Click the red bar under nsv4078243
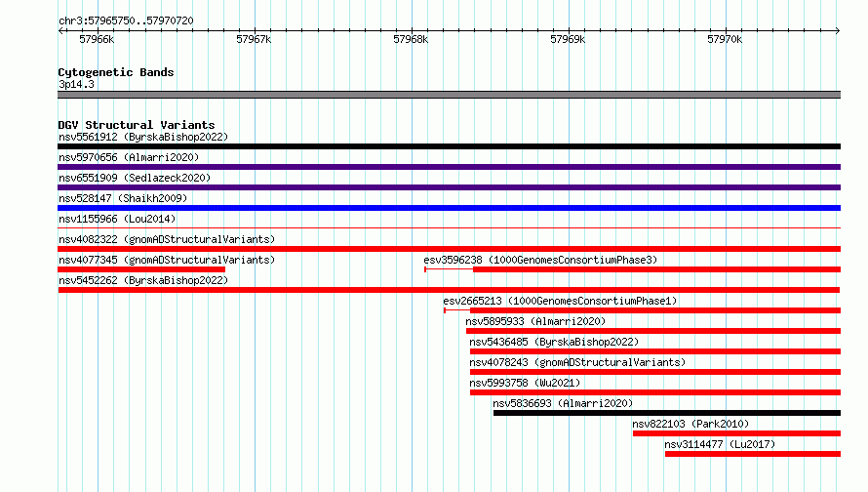Screen dimensions: 868x492 [655, 372]
